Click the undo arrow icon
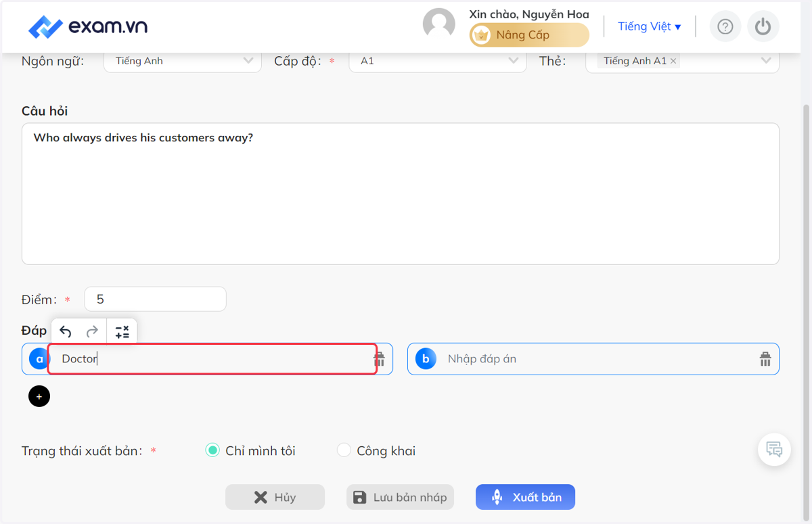The height and width of the screenshot is (524, 812). (66, 331)
